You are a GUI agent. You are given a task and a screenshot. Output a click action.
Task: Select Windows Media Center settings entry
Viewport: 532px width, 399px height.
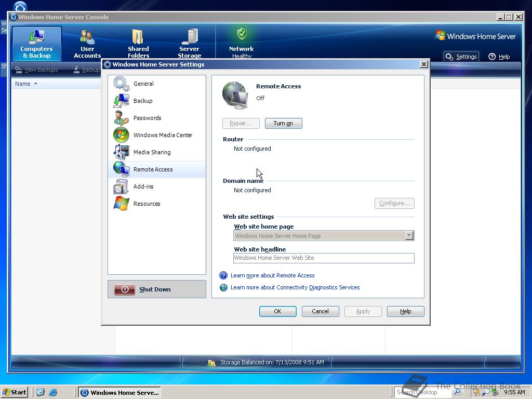click(157, 135)
